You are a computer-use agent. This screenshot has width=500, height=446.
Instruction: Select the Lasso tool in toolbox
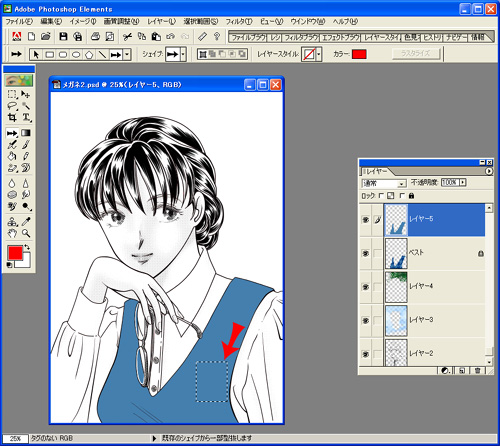[12, 106]
